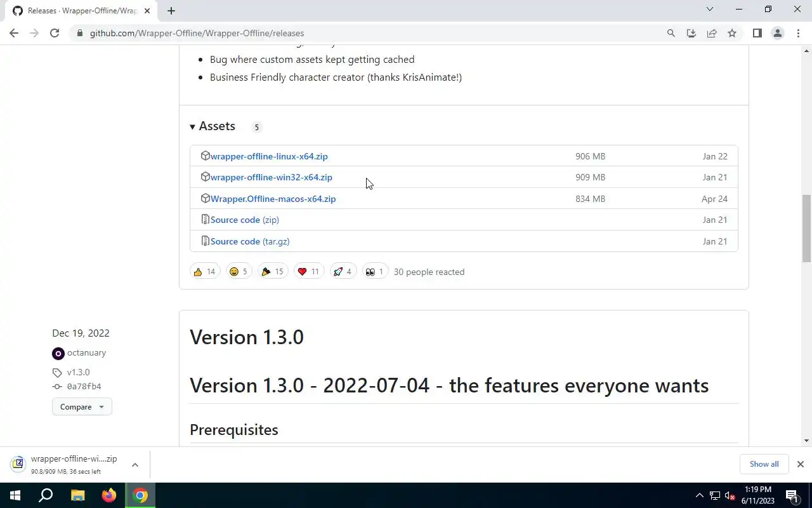The height and width of the screenshot is (508, 812).
Task: Click the file icon beside Source code (tar.gz)
Action: [205, 241]
